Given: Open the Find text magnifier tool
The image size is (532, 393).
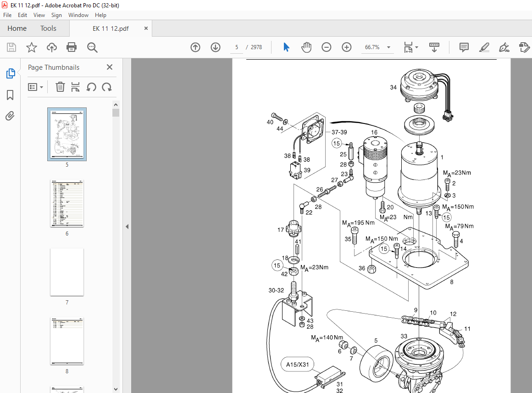Looking at the screenshot, I should coord(92,47).
